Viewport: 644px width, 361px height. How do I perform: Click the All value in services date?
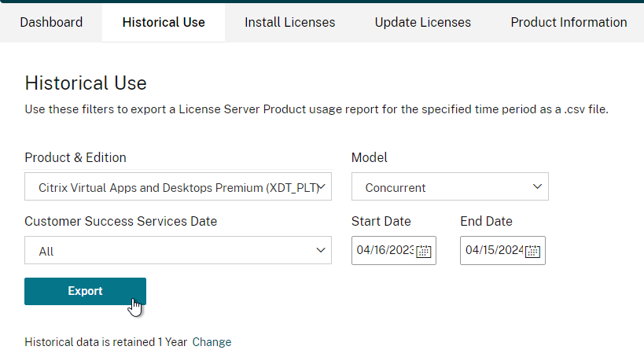46,252
